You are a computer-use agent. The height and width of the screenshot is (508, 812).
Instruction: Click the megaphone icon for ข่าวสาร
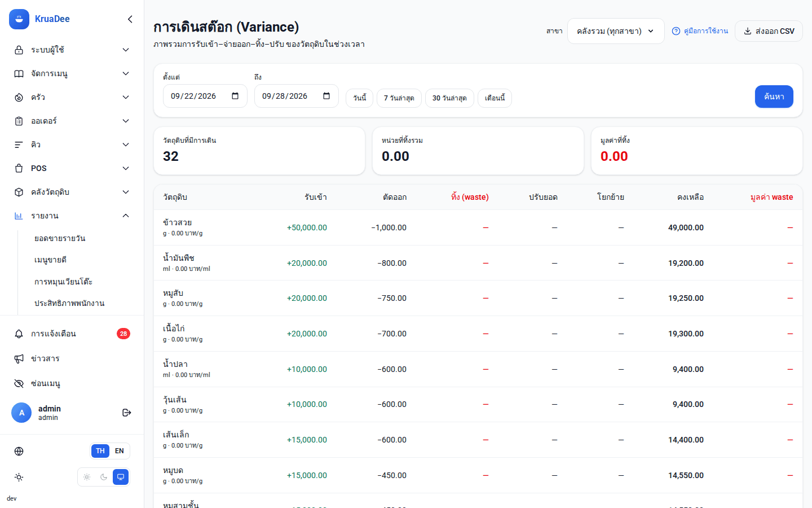(19, 358)
